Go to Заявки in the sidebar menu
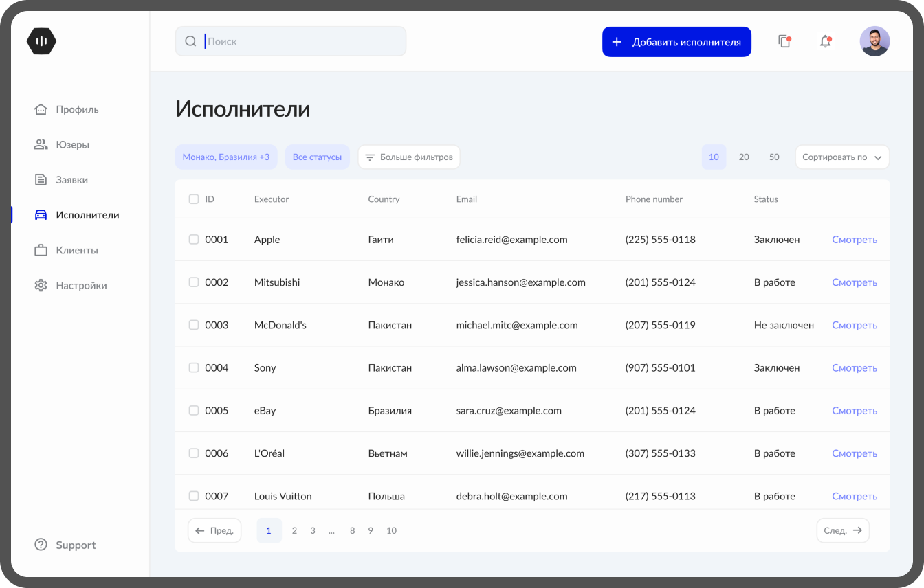Viewport: 924px width, 588px height. click(71, 180)
